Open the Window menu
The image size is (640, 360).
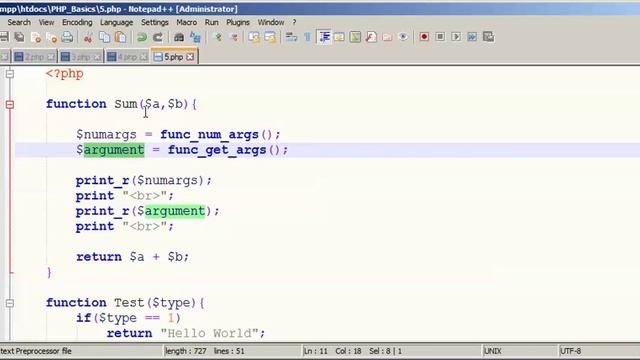click(271, 22)
